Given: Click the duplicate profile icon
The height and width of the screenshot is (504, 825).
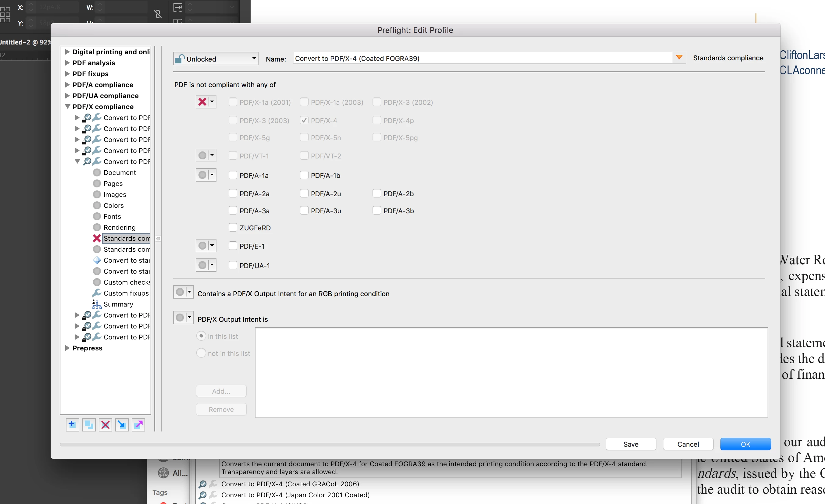Looking at the screenshot, I should tap(89, 425).
